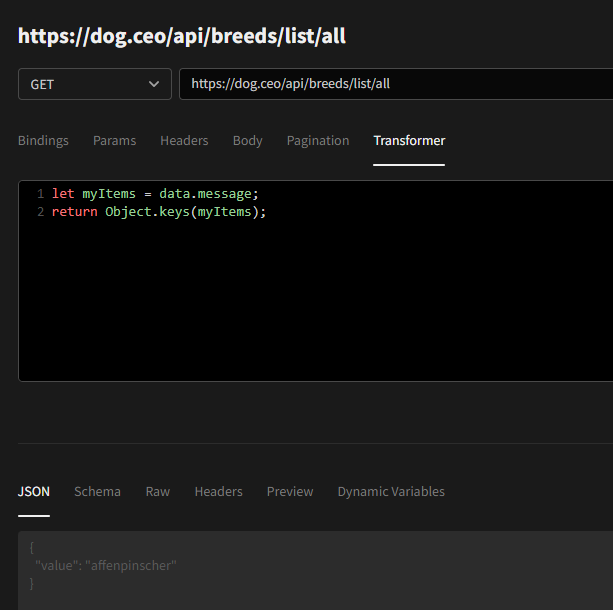Open the GET method dropdown
The height and width of the screenshot is (610, 613).
[x=95, y=84]
